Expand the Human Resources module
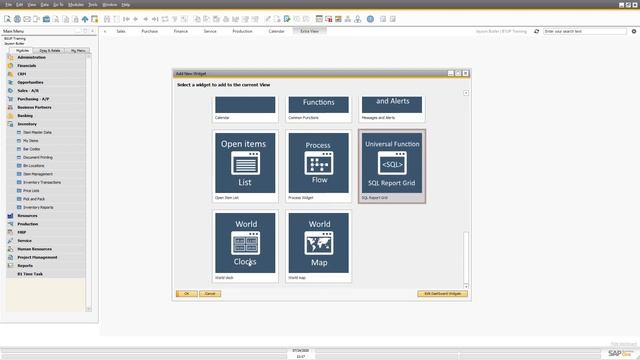 (x=34, y=249)
